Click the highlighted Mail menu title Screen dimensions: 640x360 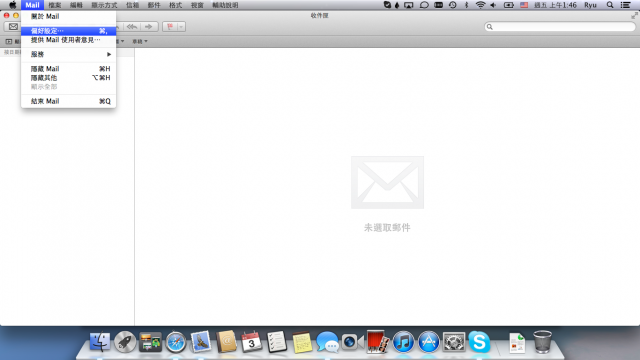point(32,5)
